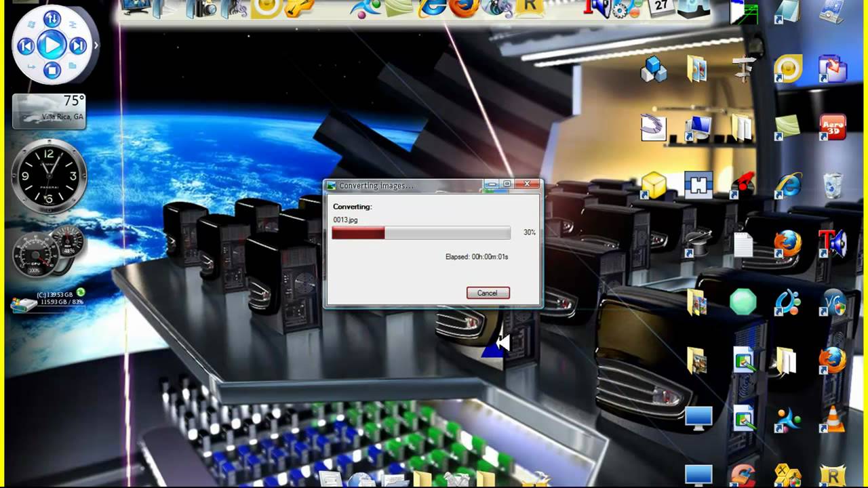Open the yellow R desktop shortcut at bottom
This screenshot has height=488, width=868.
[832, 476]
